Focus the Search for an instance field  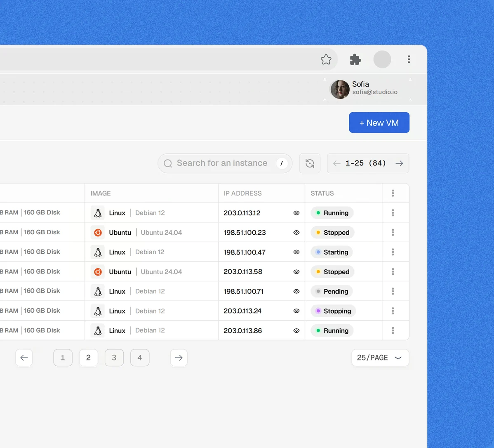coord(225,163)
